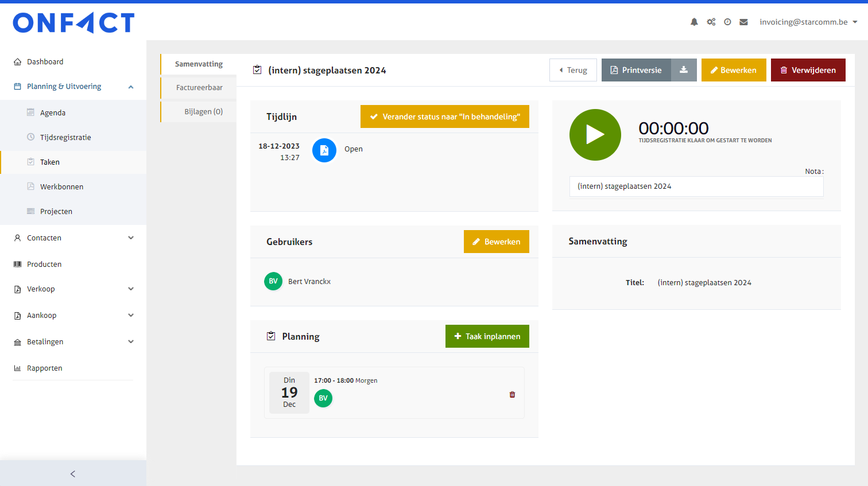
Task: Collapse the Planning & Uitvoering menu
Action: click(x=131, y=87)
